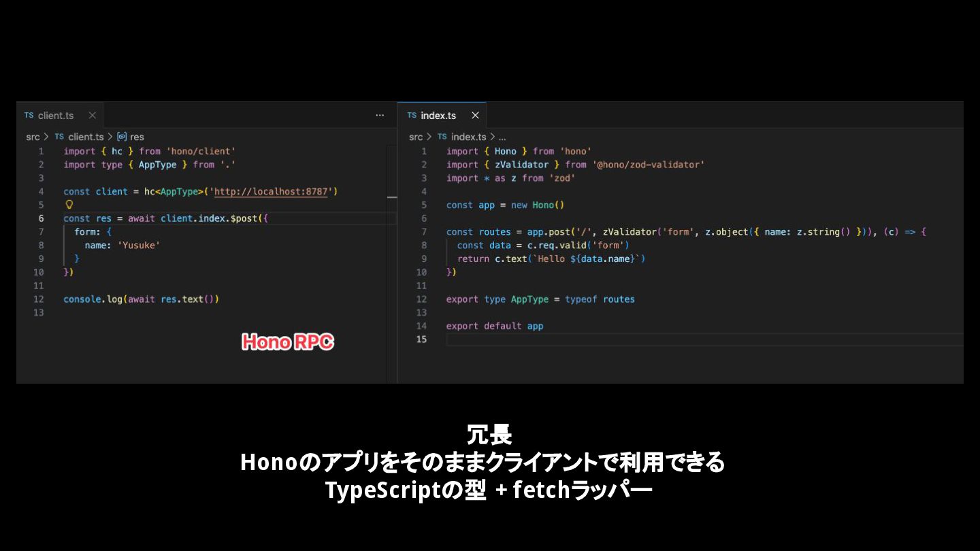Image resolution: width=980 pixels, height=551 pixels.
Task: Select 'src' in the client.ts breadcrumb
Action: (x=33, y=137)
